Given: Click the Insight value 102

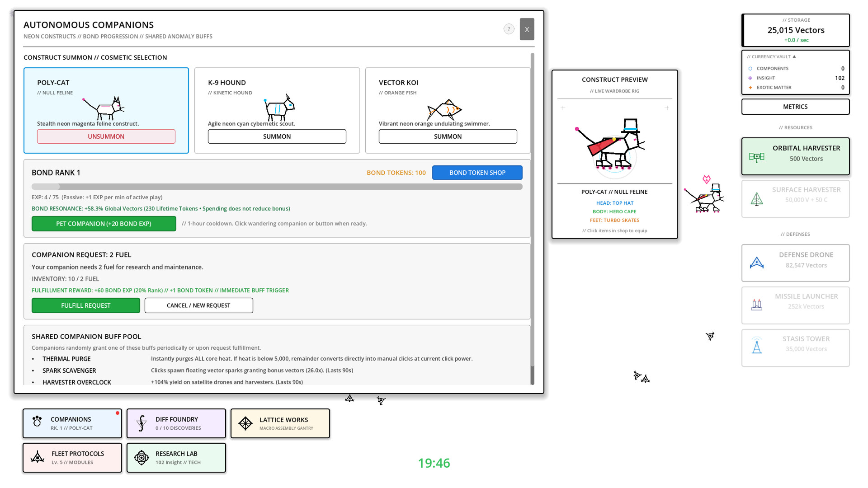Looking at the screenshot, I should point(840,78).
